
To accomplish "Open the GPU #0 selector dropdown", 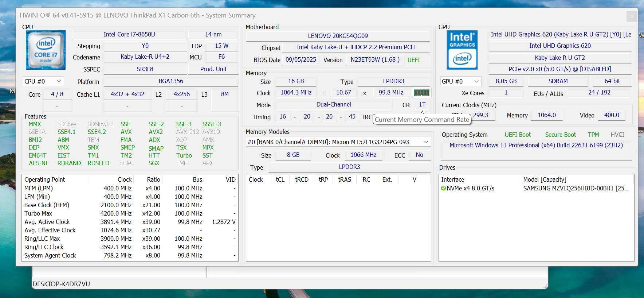I will pos(461,81).
